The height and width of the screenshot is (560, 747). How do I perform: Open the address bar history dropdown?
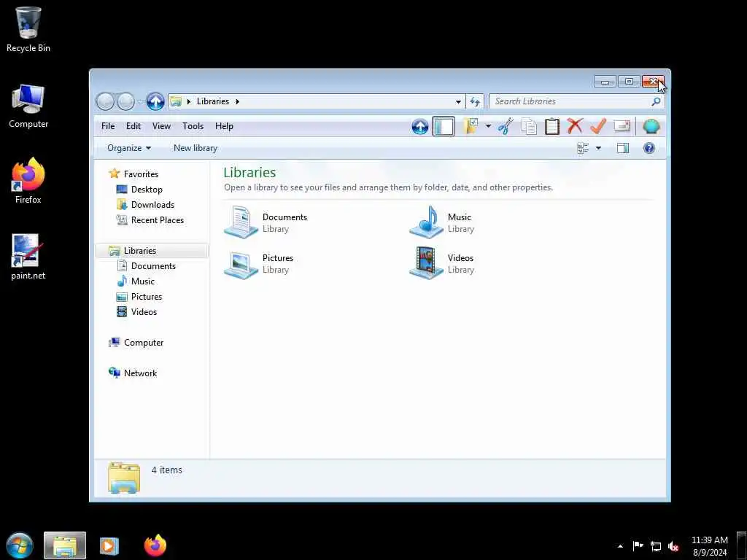(458, 101)
